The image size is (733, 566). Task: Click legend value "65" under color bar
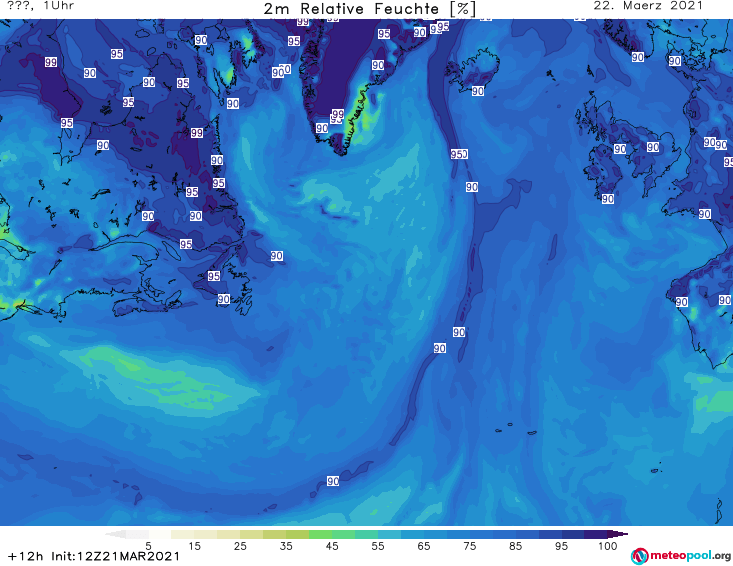click(x=424, y=546)
